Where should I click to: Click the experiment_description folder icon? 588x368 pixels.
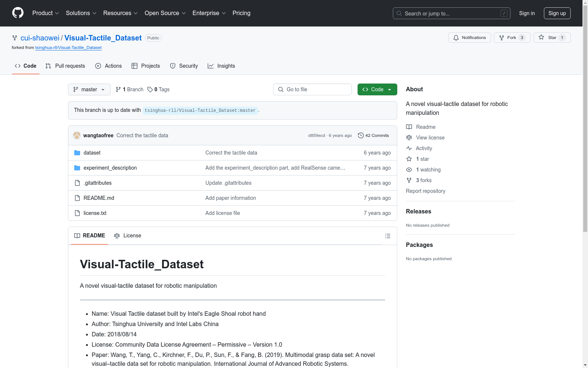coord(77,168)
